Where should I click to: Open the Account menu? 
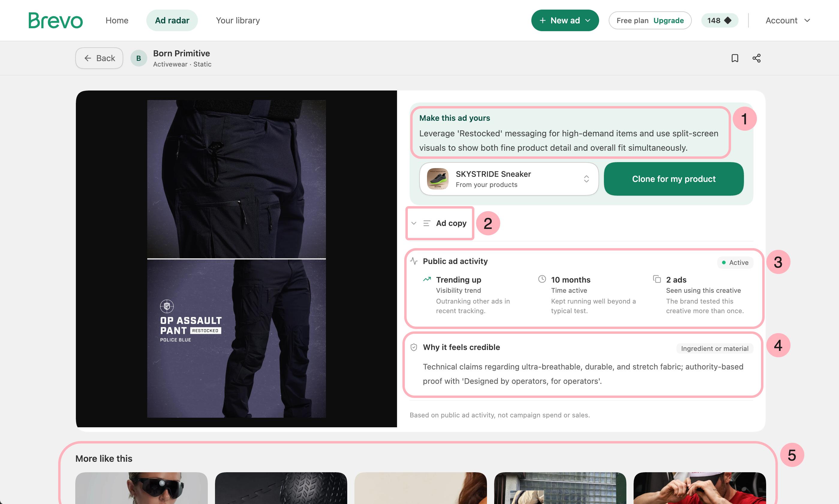[788, 20]
